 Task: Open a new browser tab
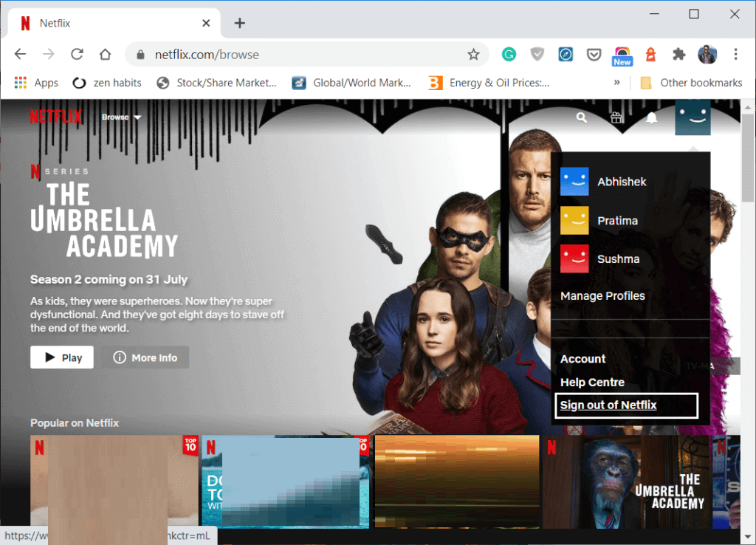click(x=240, y=23)
